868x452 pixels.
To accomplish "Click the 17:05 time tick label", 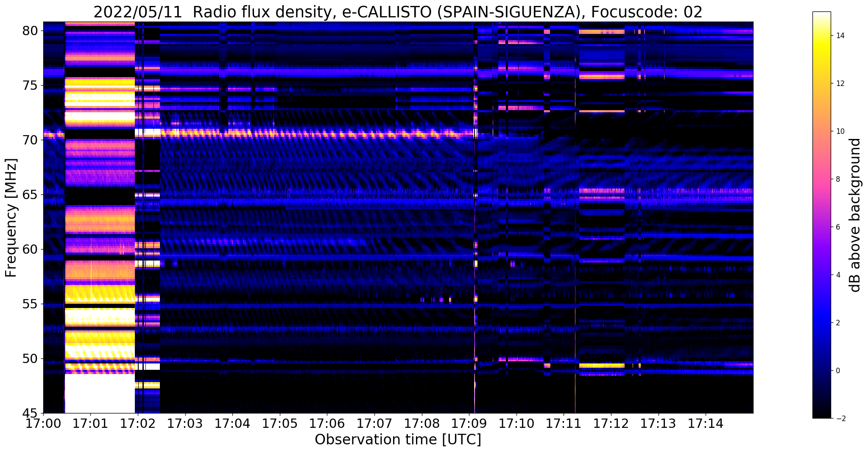I will tap(280, 423).
